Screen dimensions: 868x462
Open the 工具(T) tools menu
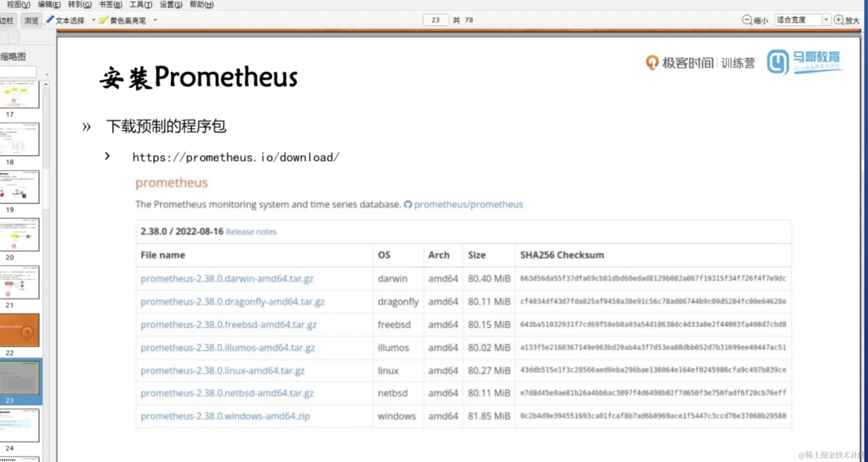tap(141, 5)
